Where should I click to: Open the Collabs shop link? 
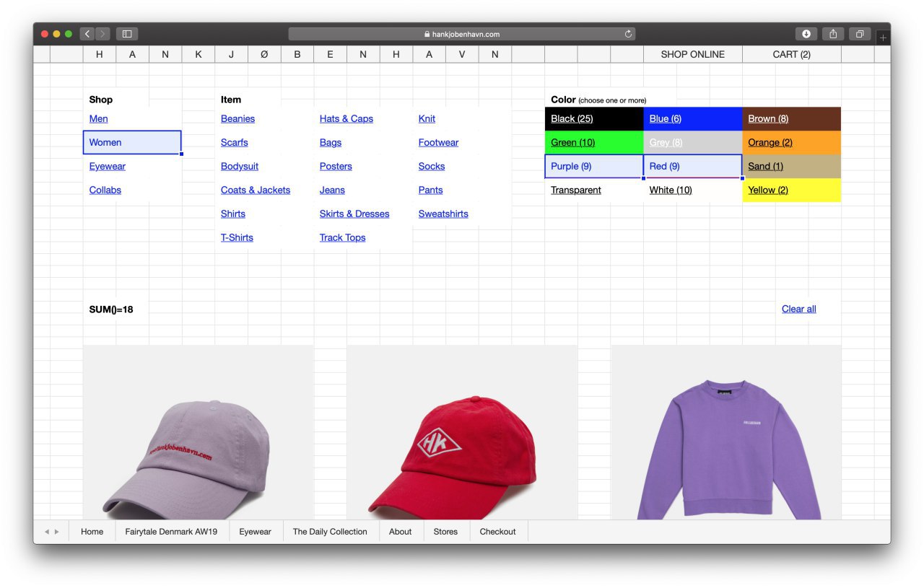pos(105,190)
